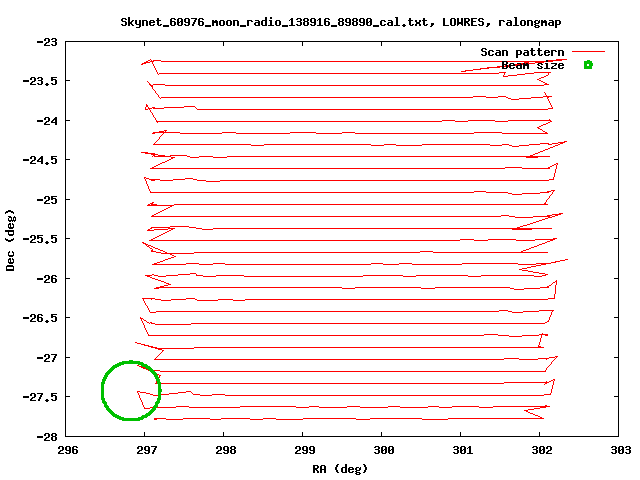The width and height of the screenshot is (640, 480).
Task: Click the x-axis tick label 298
Action: [224, 449]
